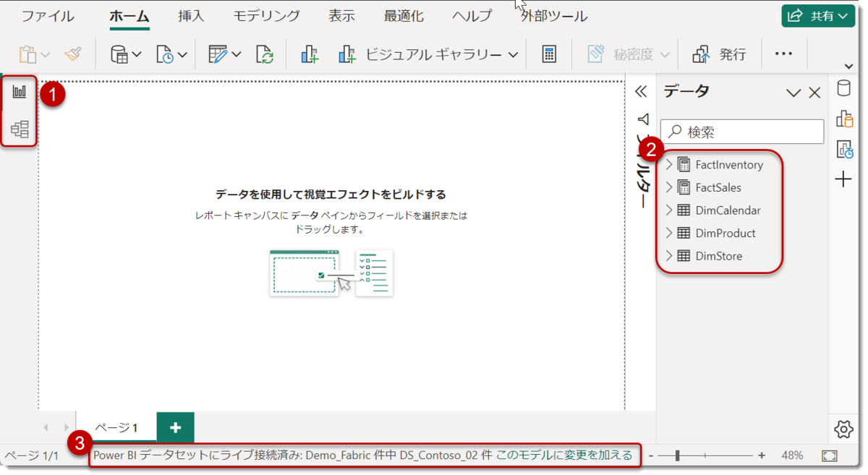This screenshot has width=868, height=475.
Task: Click the magnifier icon in 検索 box
Action: (676, 132)
